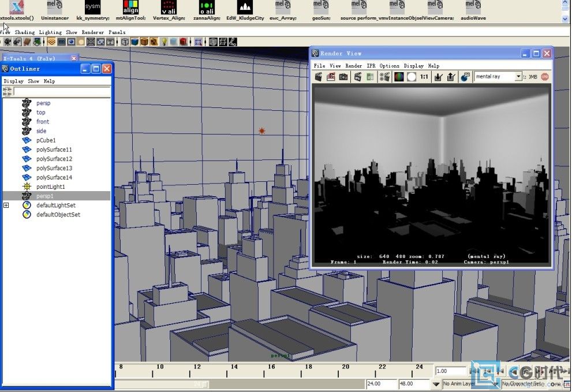Toggle the film gate icon in viewport toolbar
Viewport: 572px width, 392px height.
pos(61,42)
